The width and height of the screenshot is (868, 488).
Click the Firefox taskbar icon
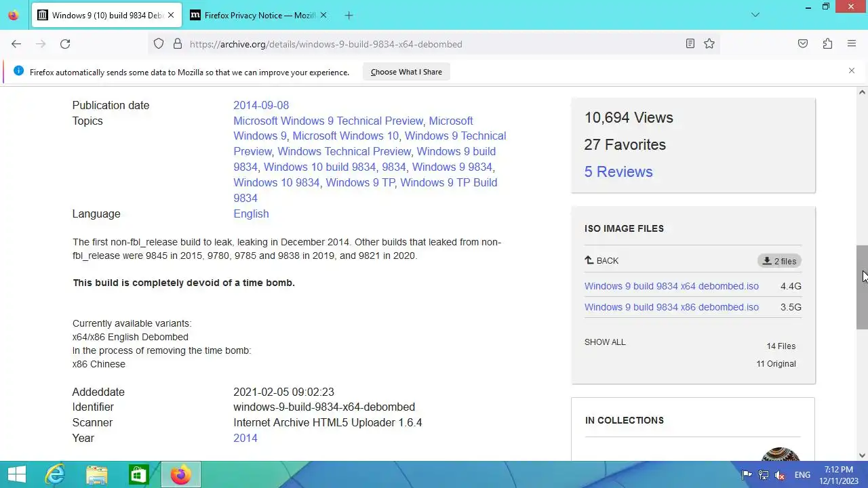click(180, 474)
